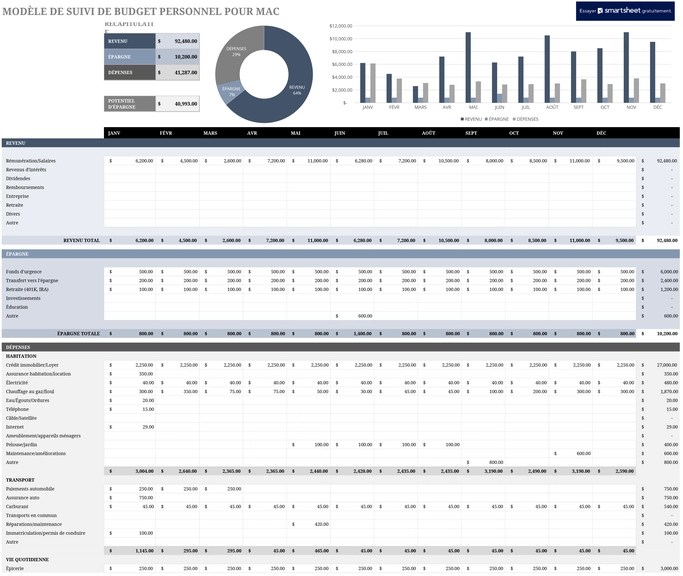Select the ÉPARGNE label in the recap box

coord(129,57)
